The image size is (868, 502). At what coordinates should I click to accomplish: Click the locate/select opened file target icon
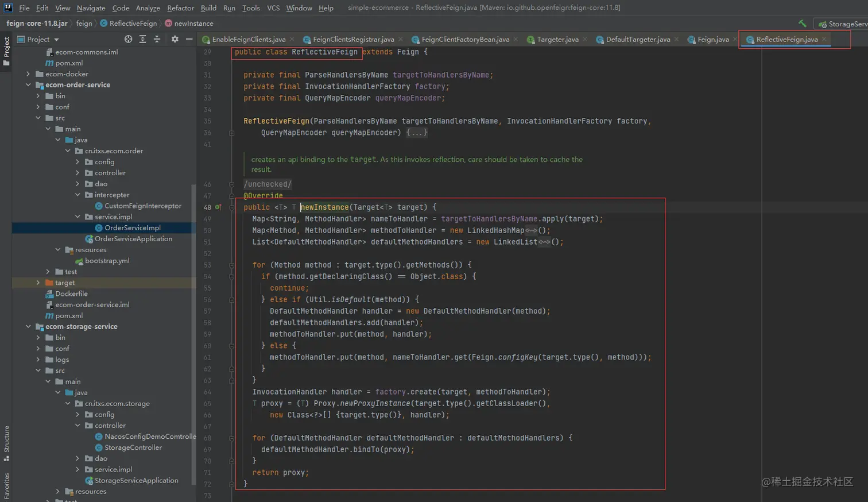[x=128, y=39]
